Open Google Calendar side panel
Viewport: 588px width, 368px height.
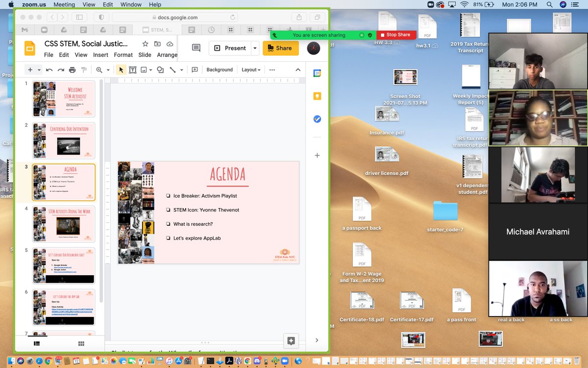317,74
